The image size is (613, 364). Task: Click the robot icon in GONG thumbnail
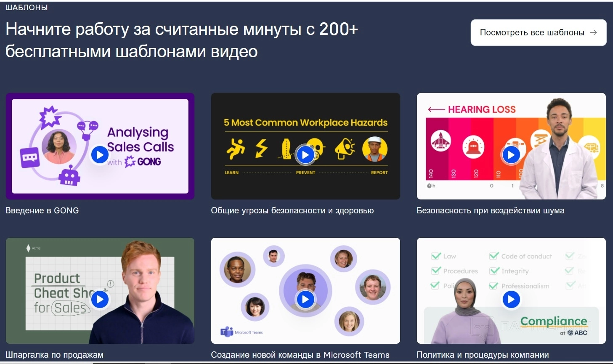(69, 175)
